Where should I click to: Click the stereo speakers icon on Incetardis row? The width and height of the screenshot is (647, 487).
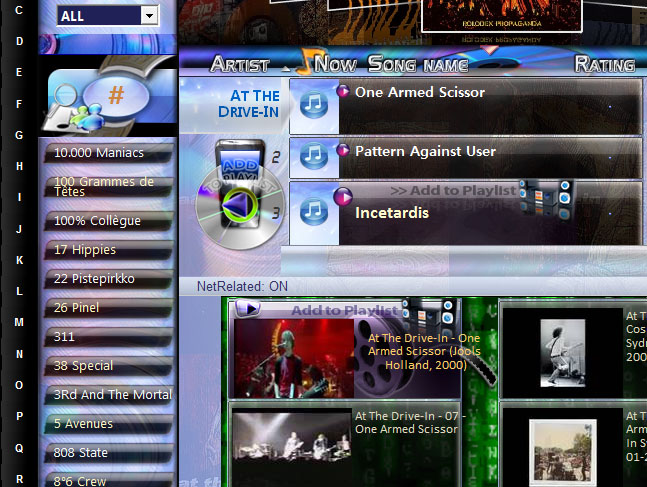tap(545, 200)
